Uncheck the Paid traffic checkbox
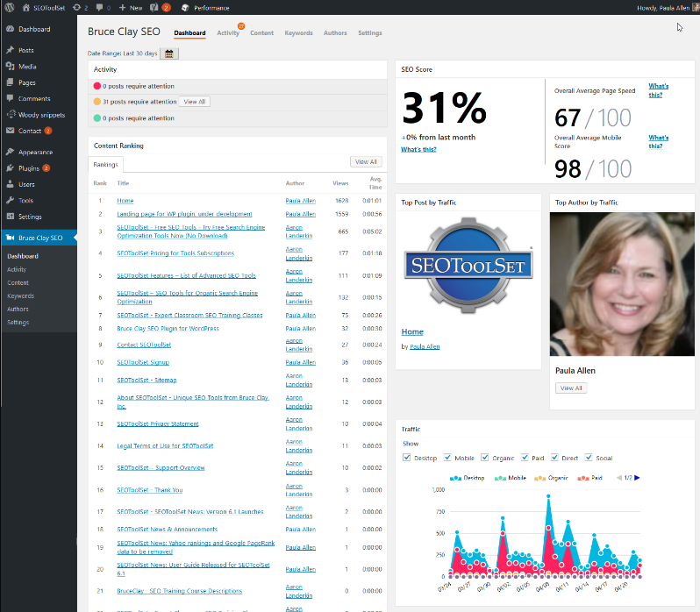The height and width of the screenshot is (612, 700). [x=525, y=457]
